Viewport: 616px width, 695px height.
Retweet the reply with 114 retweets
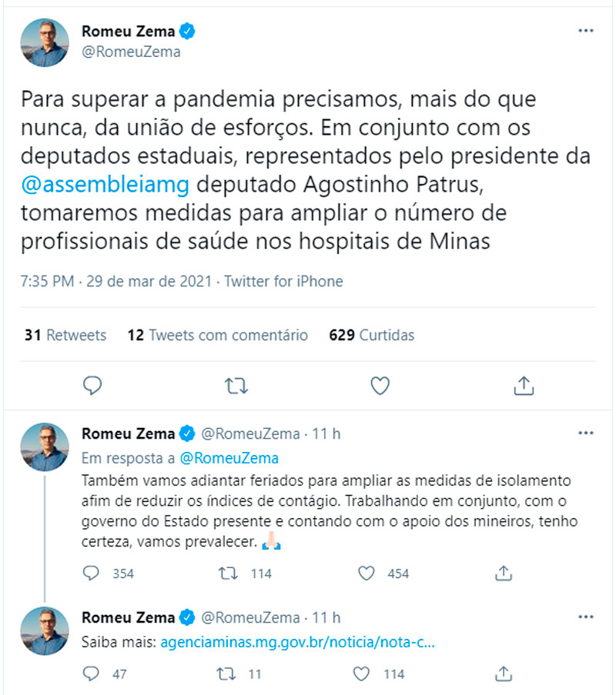coord(228,573)
